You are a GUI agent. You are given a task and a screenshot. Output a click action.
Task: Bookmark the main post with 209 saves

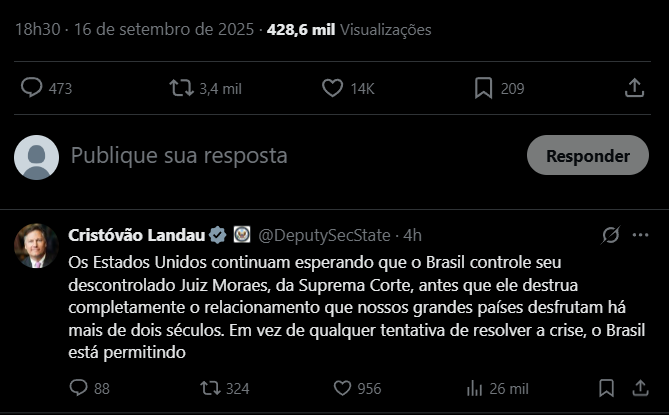pyautogui.click(x=483, y=89)
